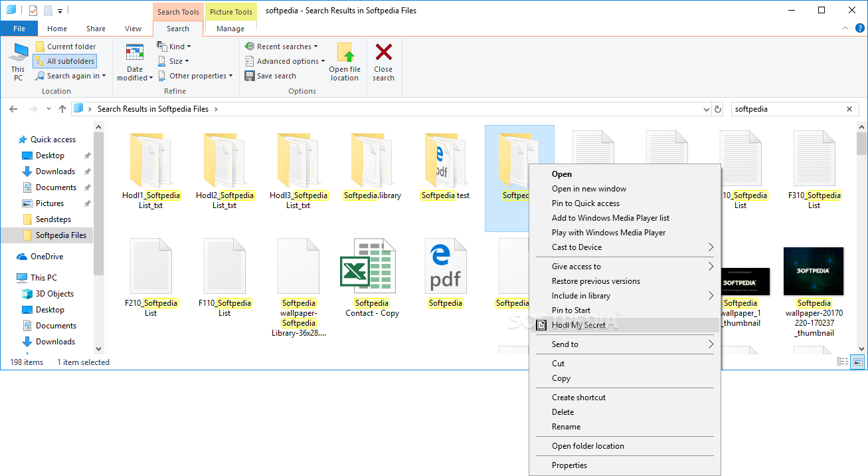Screen dimensions: 868x476
Task: Click Save search button
Action: [270, 76]
